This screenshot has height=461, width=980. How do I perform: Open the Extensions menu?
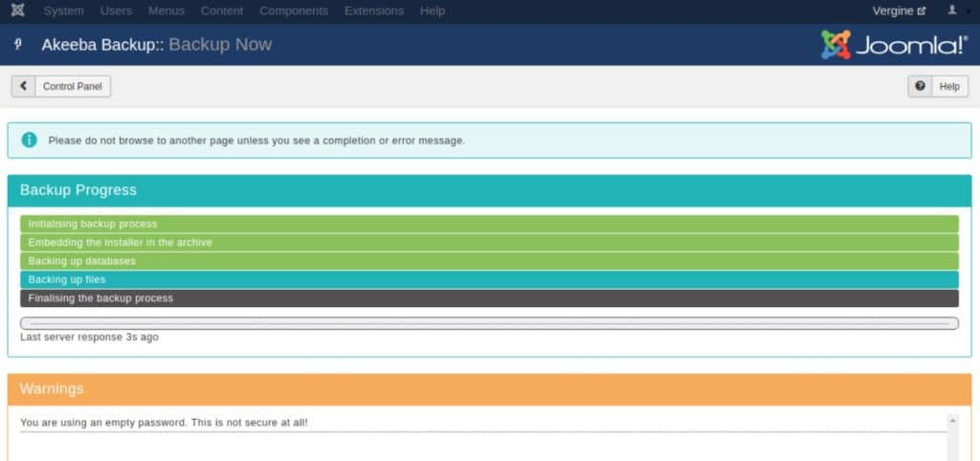point(374,11)
